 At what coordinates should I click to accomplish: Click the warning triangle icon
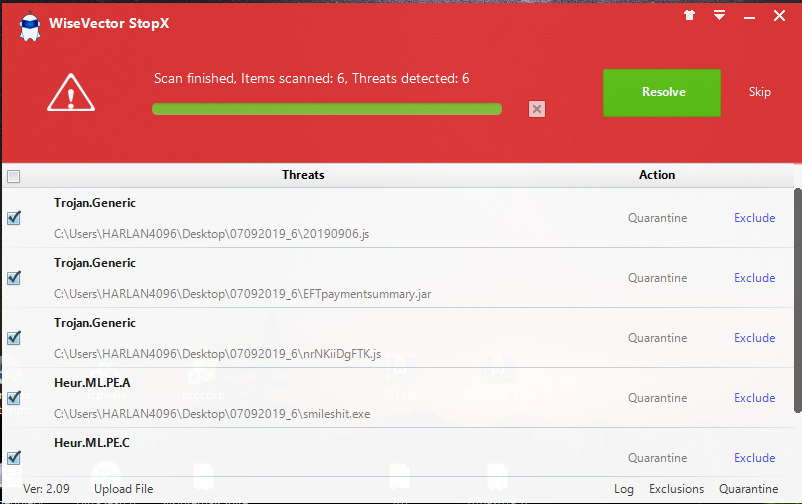71,93
